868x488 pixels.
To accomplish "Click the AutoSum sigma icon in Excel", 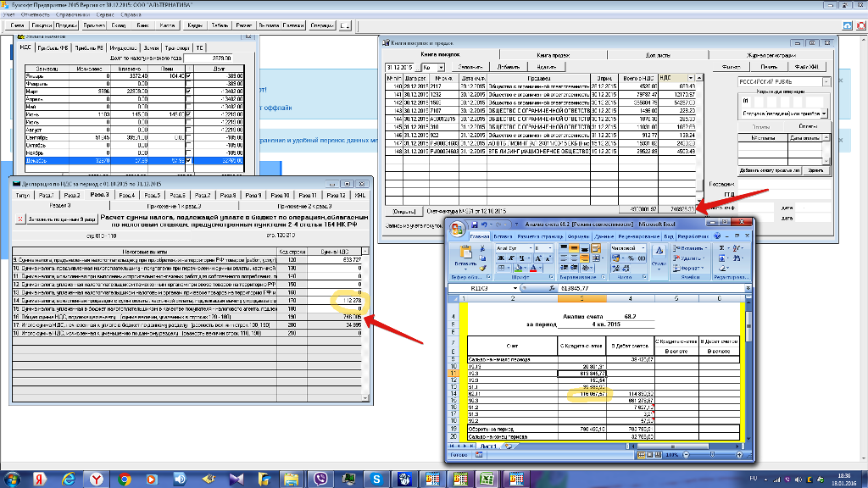I will pos(721,247).
